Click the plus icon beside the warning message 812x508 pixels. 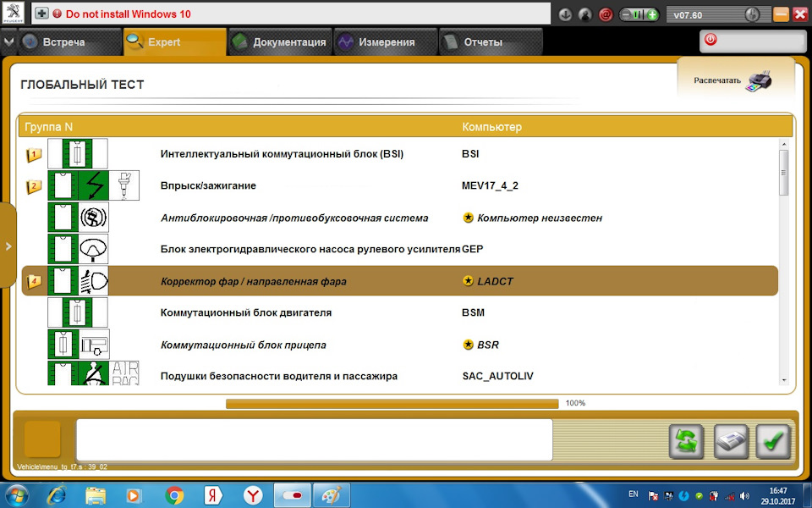42,14
